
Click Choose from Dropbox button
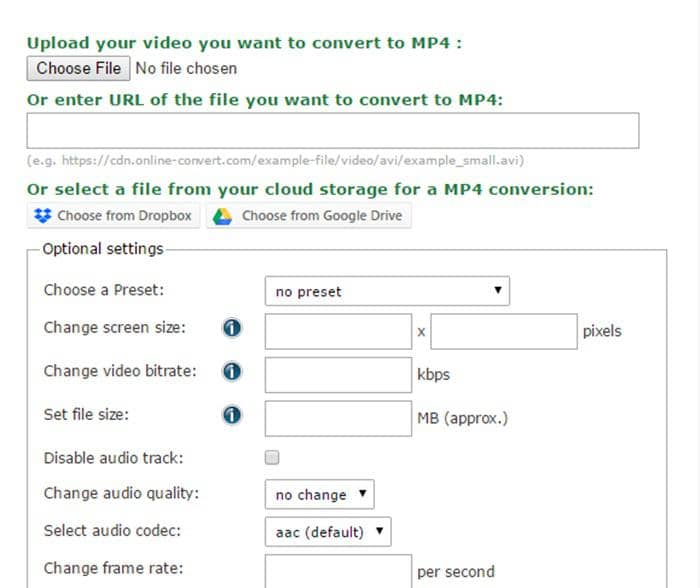coord(113,216)
